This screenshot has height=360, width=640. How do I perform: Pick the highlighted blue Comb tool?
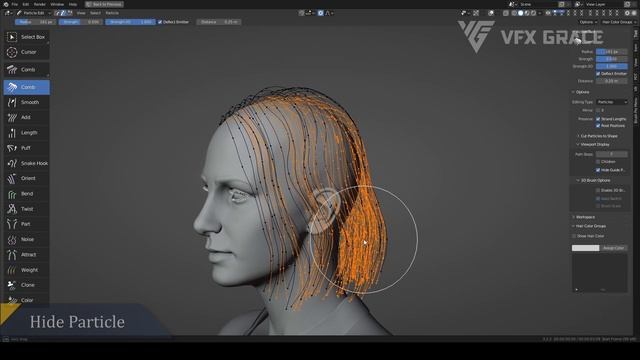[x=27, y=87]
